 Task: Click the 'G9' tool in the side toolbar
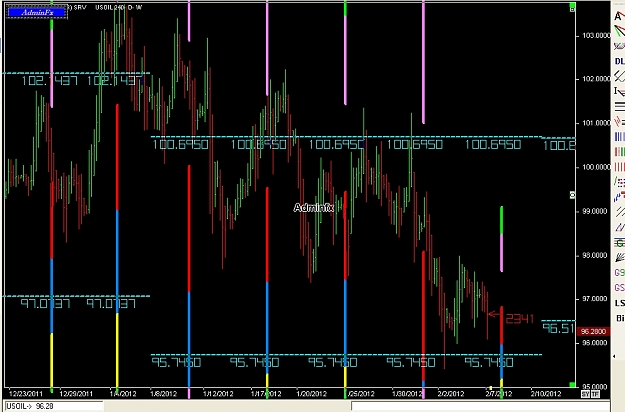(619, 273)
